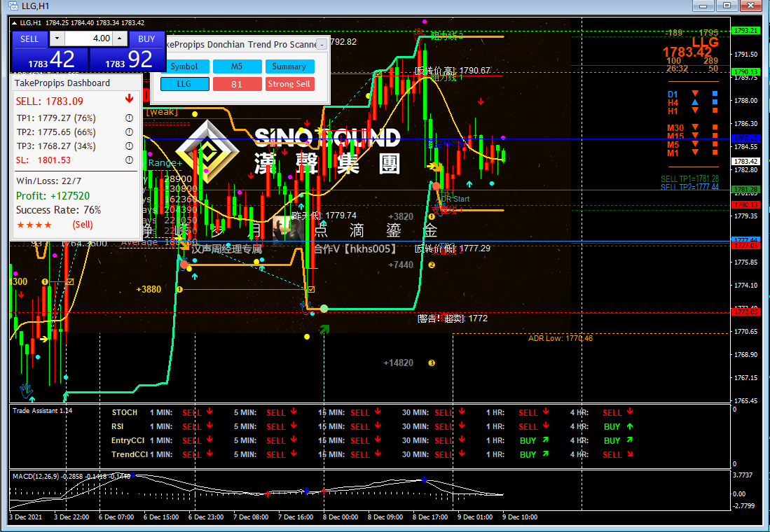Screen dimensions: 770x532
Task: Click the blue SELL 1783.42 button
Action: (x=50, y=60)
